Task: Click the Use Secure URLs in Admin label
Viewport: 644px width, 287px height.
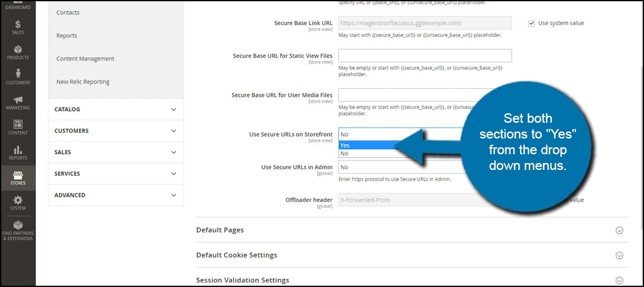Action: (297, 167)
